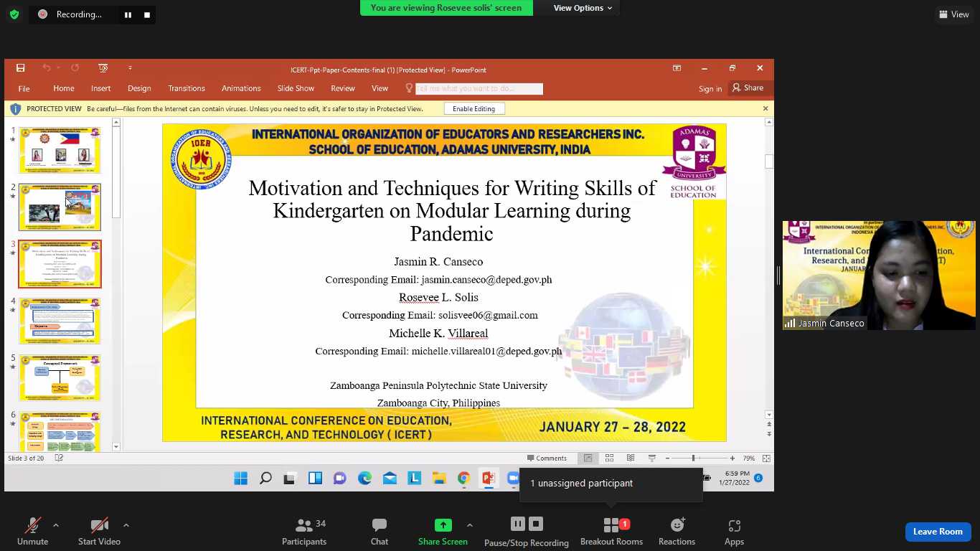Image resolution: width=980 pixels, height=551 pixels.
Task: Click the green encryption shield icon
Action: pos(14,14)
